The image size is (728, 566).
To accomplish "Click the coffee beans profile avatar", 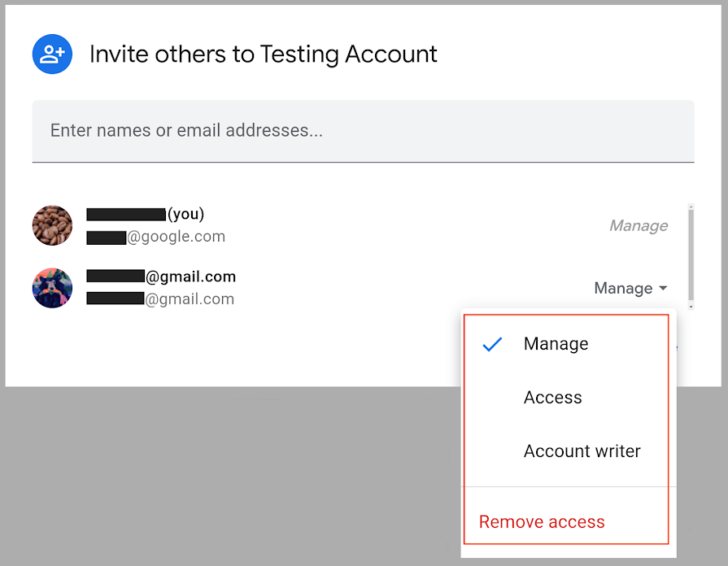I will [x=52, y=225].
